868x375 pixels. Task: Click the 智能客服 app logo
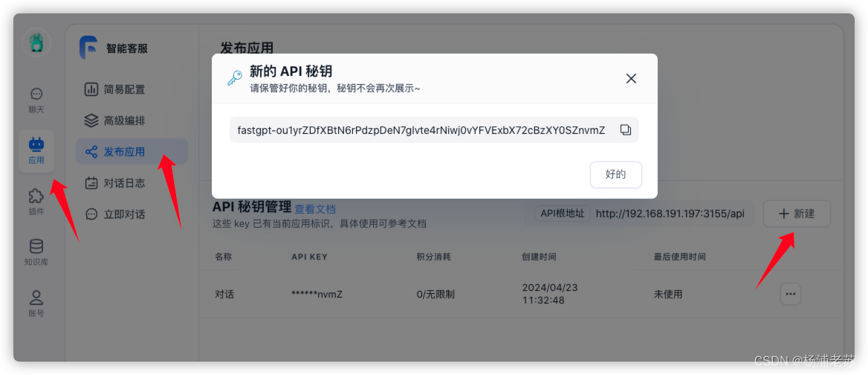tap(88, 48)
